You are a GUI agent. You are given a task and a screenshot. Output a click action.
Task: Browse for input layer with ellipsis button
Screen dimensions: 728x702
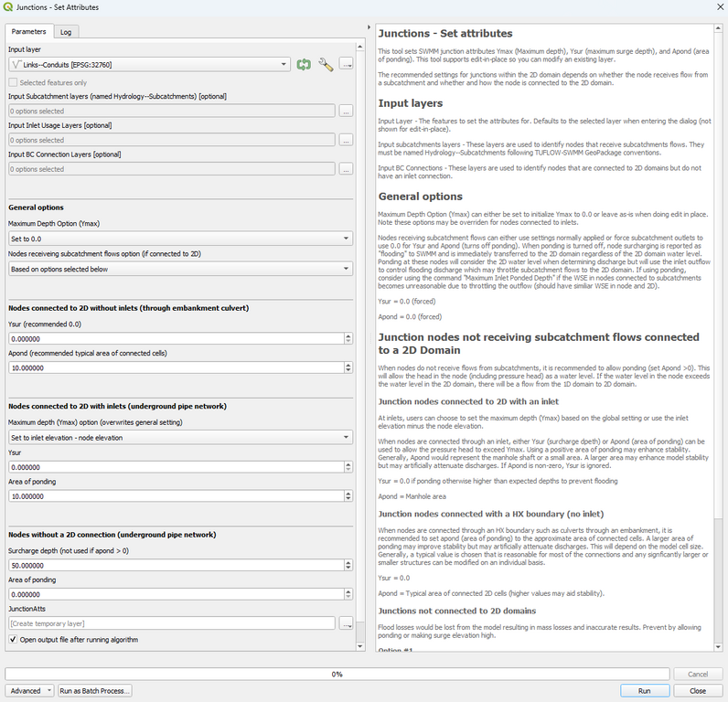[346, 64]
